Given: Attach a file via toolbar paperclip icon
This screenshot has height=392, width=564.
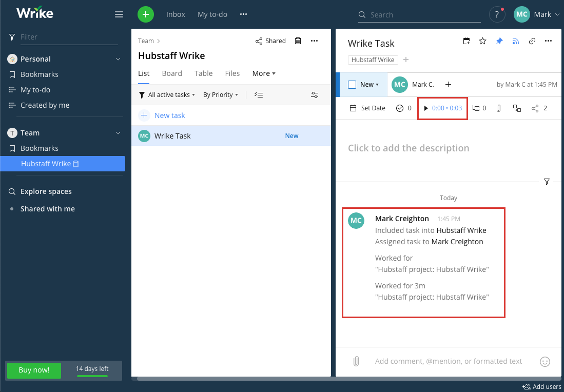Looking at the screenshot, I should point(498,108).
